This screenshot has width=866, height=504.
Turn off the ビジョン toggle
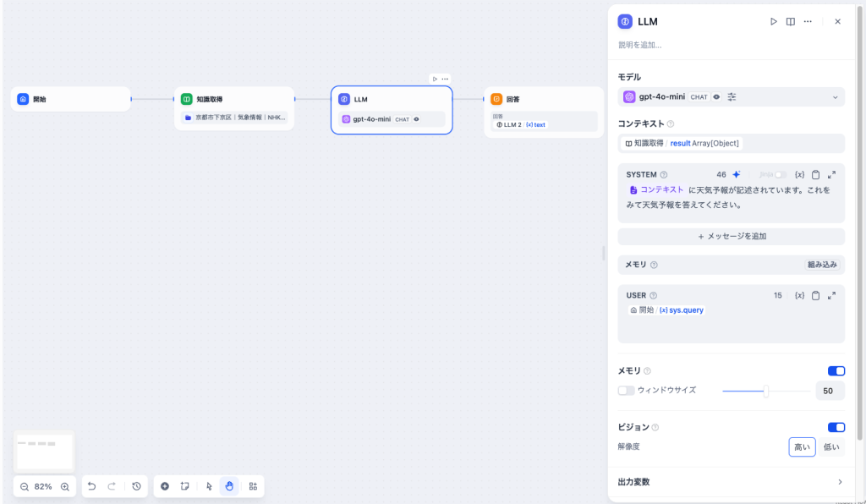pos(836,427)
